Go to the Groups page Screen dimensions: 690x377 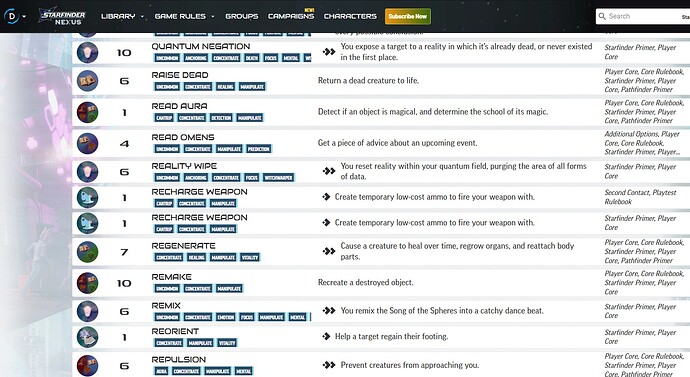pyautogui.click(x=242, y=16)
